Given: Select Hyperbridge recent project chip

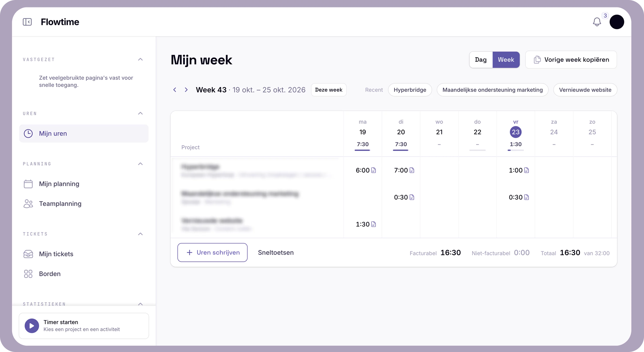Looking at the screenshot, I should [410, 90].
